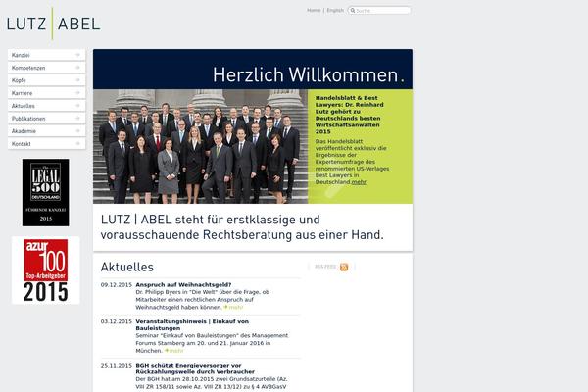Open 'BGH schützt Energieversorger' article
The image size is (588, 392).
point(195,368)
